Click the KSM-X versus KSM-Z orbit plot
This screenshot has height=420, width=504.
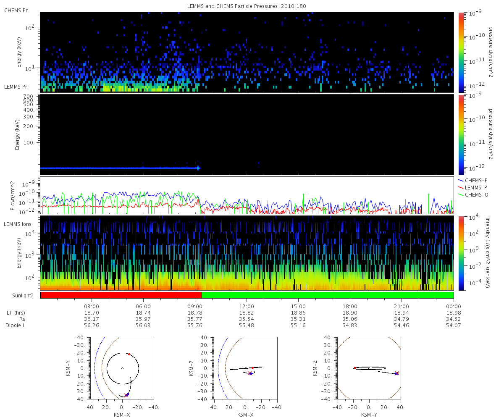pyautogui.click(x=245, y=368)
